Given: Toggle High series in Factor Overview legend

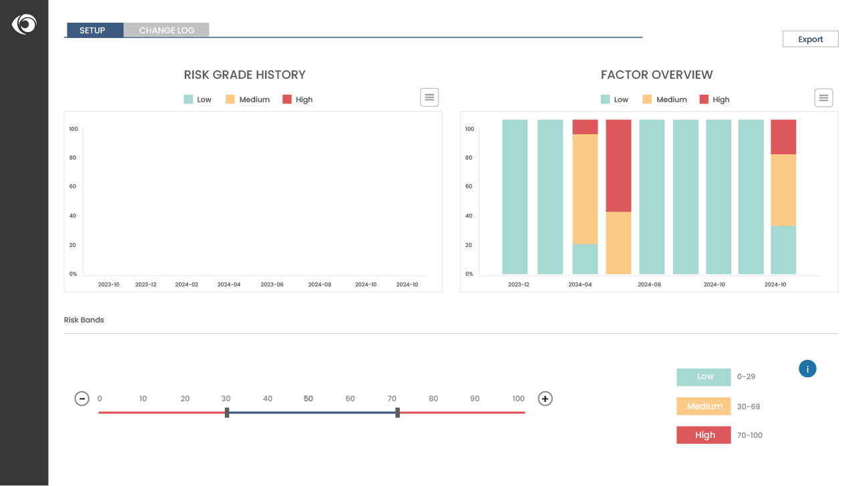Looking at the screenshot, I should tap(714, 99).
